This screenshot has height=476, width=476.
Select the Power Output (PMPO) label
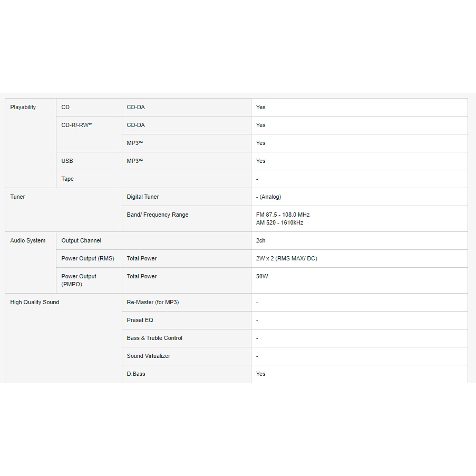(79, 280)
